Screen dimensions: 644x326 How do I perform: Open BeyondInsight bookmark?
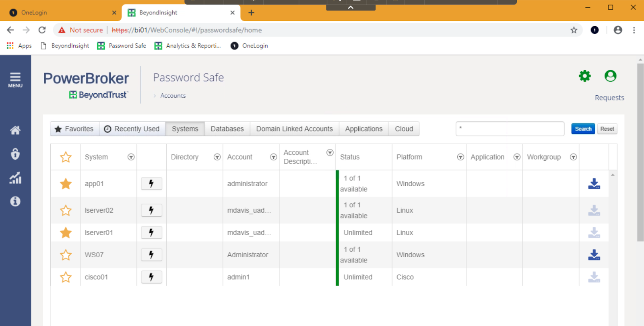pos(65,46)
